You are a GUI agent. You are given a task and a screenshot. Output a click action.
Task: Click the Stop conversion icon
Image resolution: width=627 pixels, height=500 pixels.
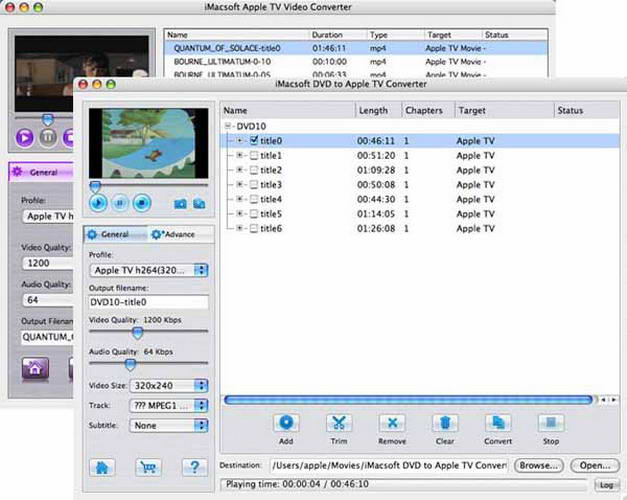click(551, 422)
